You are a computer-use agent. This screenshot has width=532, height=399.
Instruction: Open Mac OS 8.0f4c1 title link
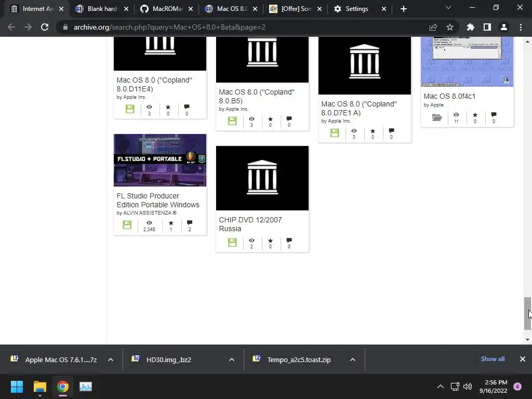click(449, 96)
